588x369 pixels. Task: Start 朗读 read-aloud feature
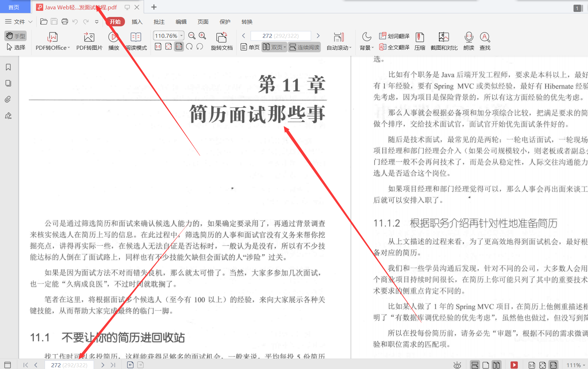coord(469,41)
